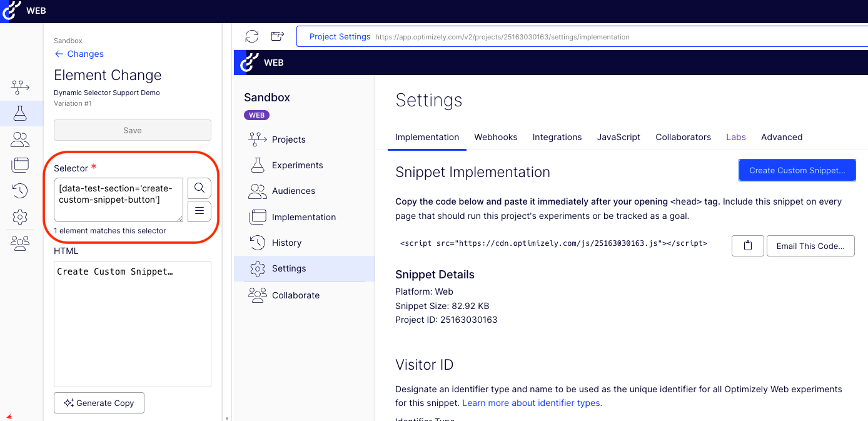868x421 pixels.
Task: Switch to the Webhooks tab
Action: [x=495, y=137]
